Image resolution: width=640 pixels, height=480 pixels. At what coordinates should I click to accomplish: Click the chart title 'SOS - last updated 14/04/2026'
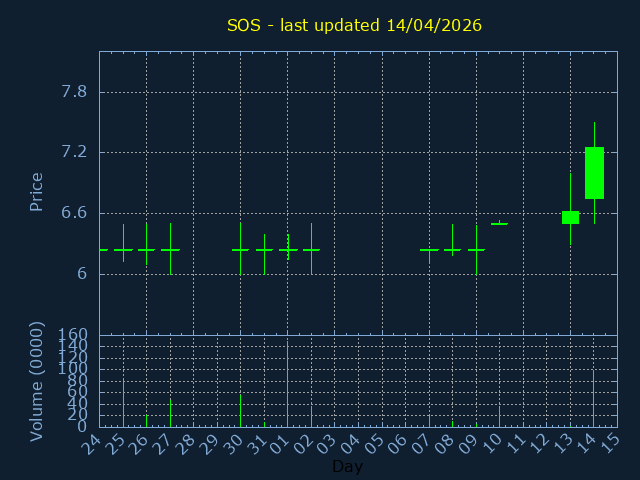(x=354, y=25)
